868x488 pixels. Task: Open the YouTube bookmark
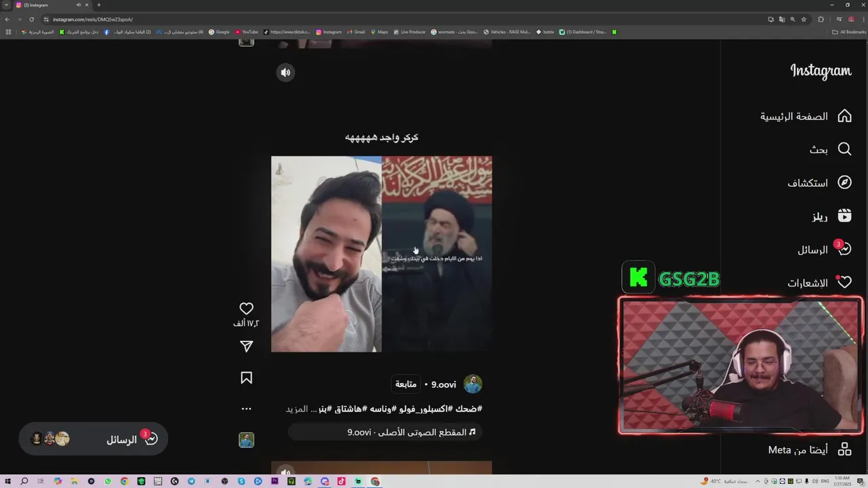(247, 32)
